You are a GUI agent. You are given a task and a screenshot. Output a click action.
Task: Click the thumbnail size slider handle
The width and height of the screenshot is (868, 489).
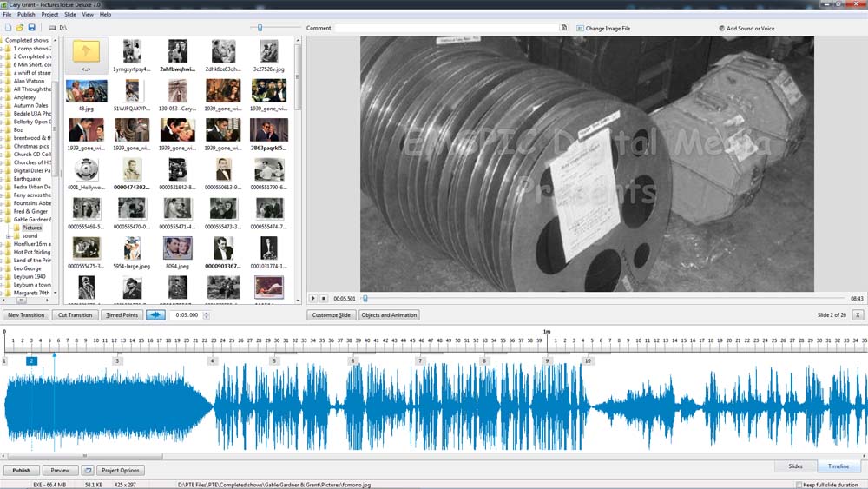(260, 28)
